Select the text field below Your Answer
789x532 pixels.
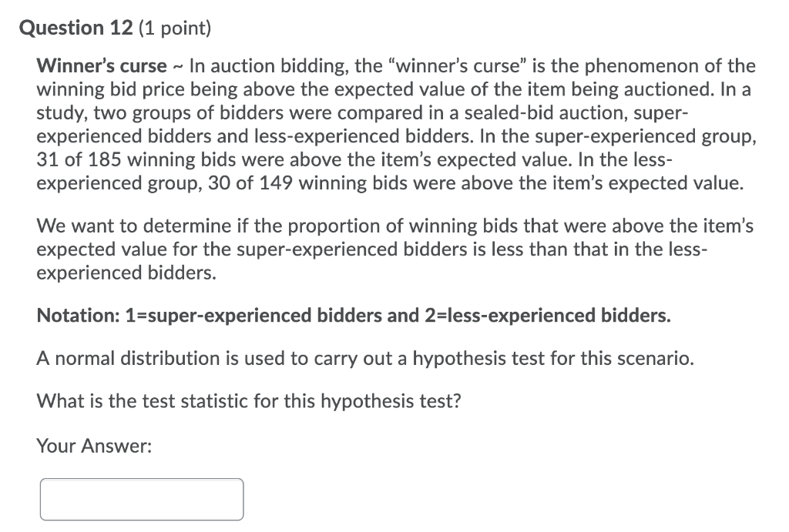pyautogui.click(x=142, y=499)
